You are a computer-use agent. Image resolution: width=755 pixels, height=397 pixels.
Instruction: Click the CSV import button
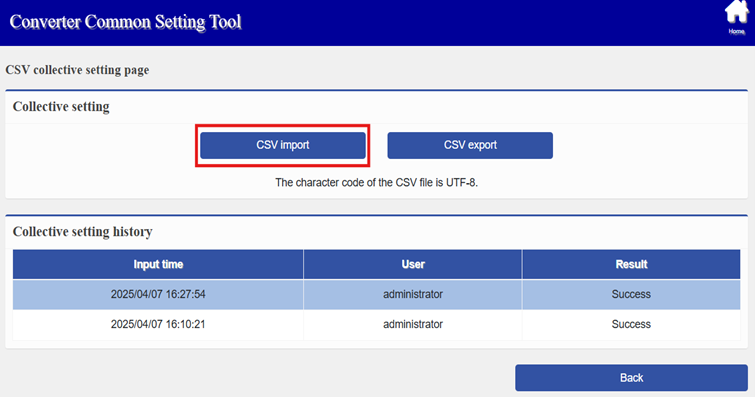click(x=283, y=145)
